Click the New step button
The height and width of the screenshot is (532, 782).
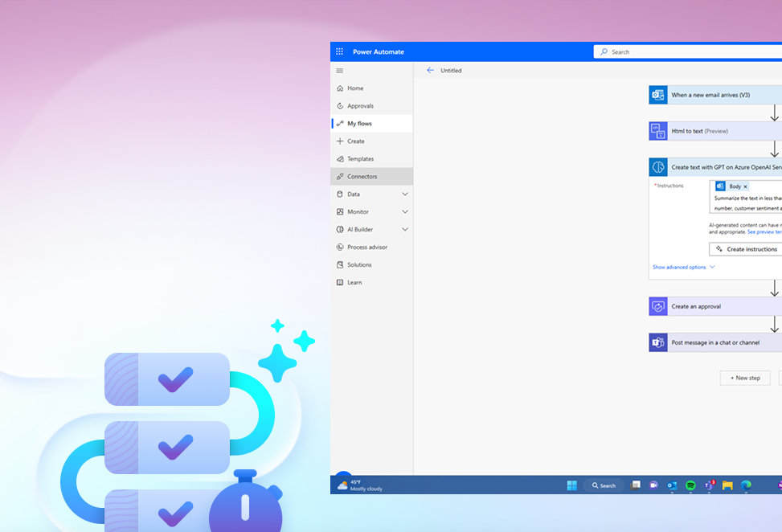point(745,378)
